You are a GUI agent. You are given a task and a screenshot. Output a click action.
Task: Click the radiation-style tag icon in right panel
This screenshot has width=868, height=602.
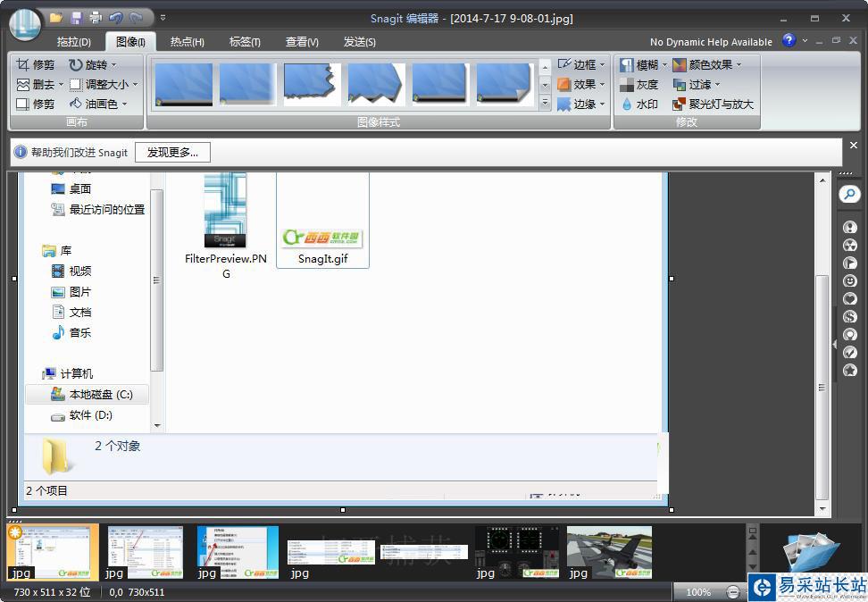point(850,245)
